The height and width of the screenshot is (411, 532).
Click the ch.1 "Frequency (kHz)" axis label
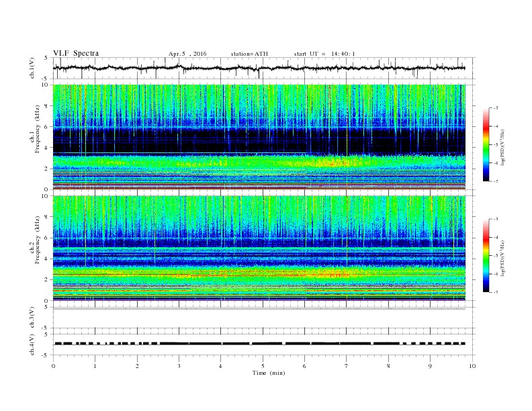pos(38,129)
